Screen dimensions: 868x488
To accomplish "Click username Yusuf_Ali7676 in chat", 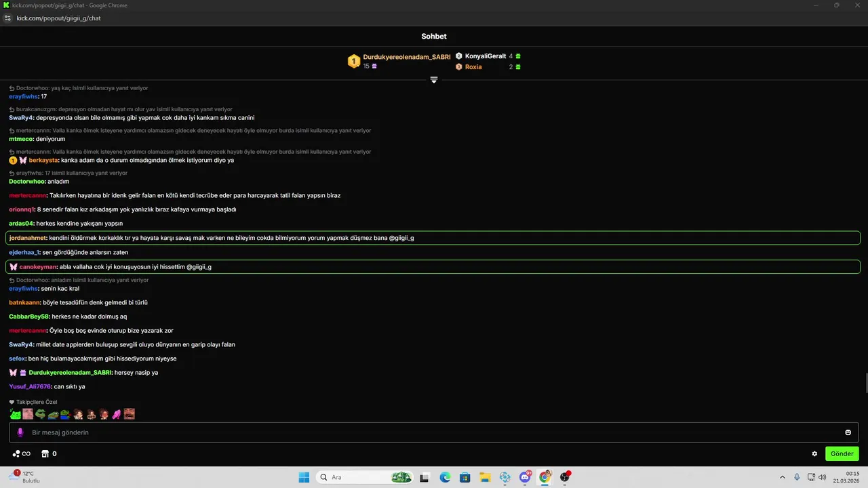I will 30,386.
